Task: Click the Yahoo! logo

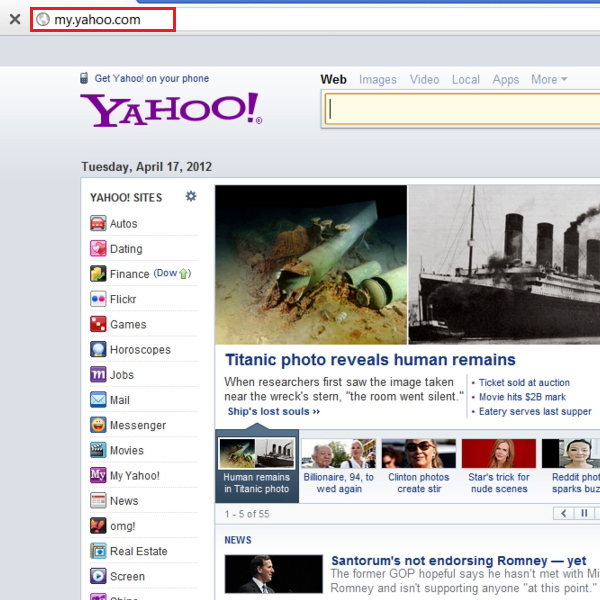Action: click(171, 109)
